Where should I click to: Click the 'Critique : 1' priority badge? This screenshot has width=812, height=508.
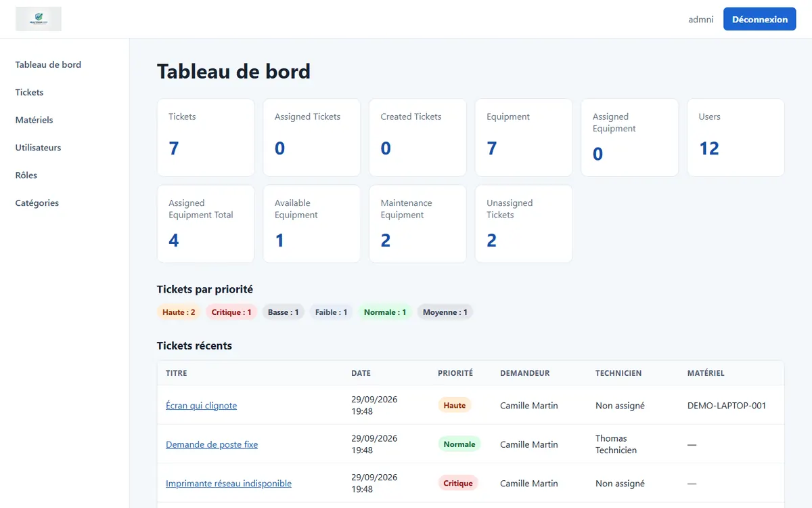click(231, 312)
